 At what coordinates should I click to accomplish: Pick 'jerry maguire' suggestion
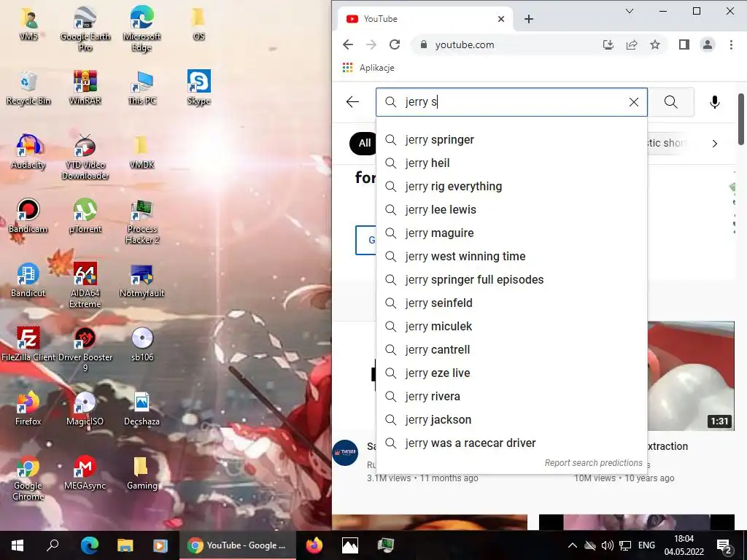pyautogui.click(x=511, y=233)
